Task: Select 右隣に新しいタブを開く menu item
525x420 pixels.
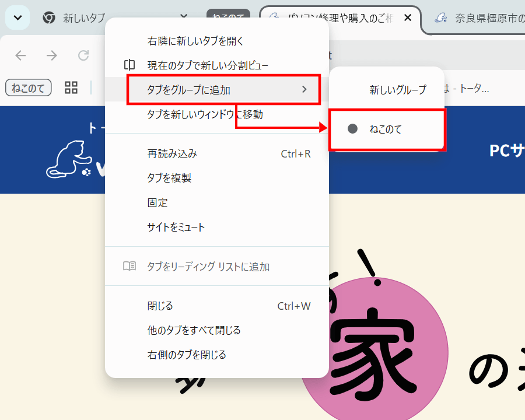Action: pyautogui.click(x=217, y=41)
